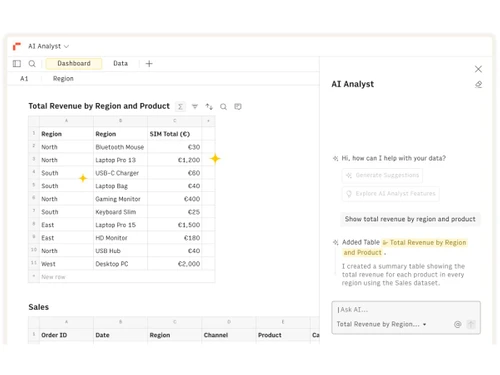Click the A1 cell reference box
This screenshot has width=500, height=375.
pos(24,79)
